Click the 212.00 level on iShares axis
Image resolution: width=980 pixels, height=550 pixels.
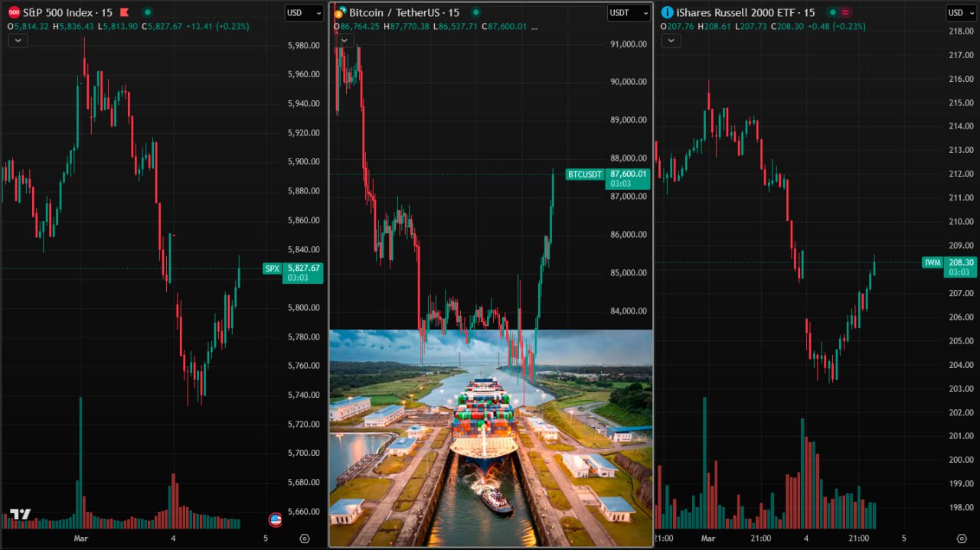(961, 174)
